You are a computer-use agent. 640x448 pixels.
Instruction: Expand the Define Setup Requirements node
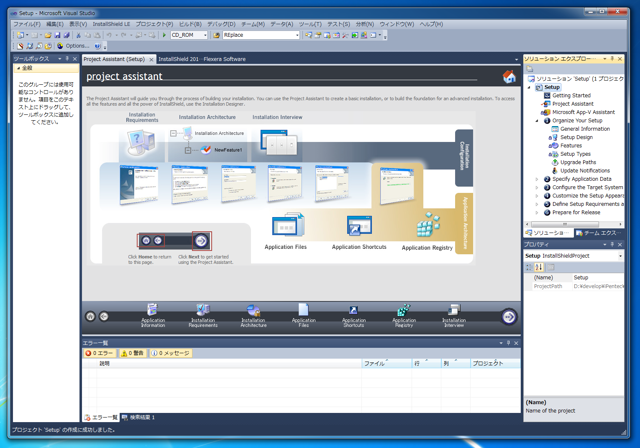pos(537,204)
